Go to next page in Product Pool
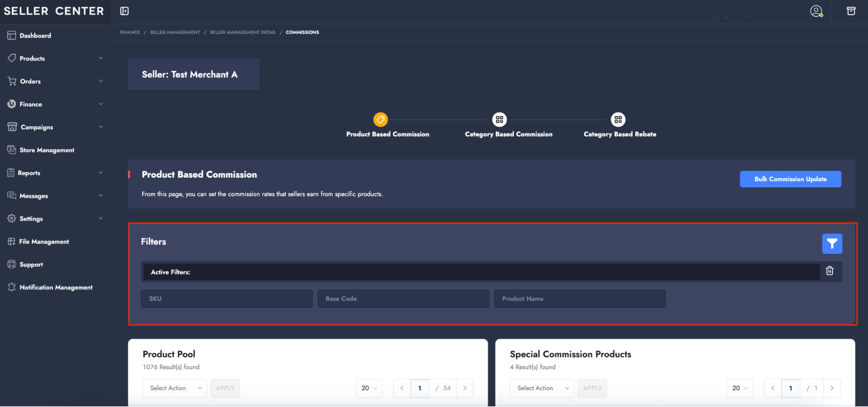Image resolution: width=868 pixels, height=407 pixels. [465, 388]
